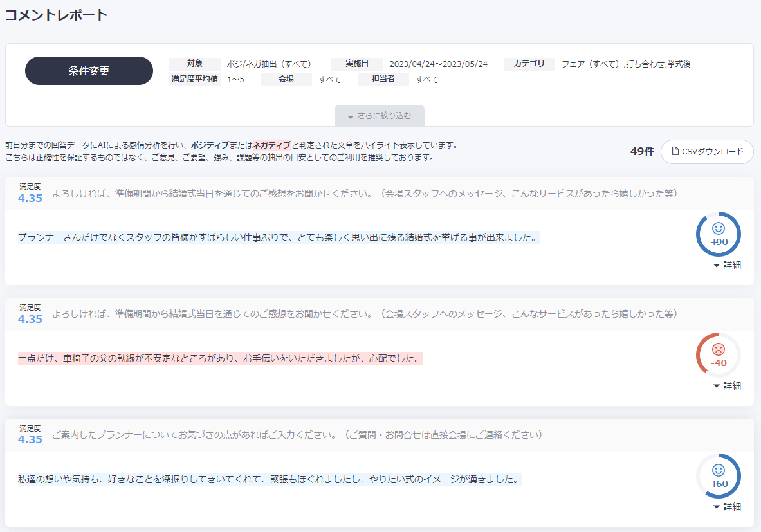Click the 条件変更 button
This screenshot has width=761, height=532.
[x=89, y=71]
